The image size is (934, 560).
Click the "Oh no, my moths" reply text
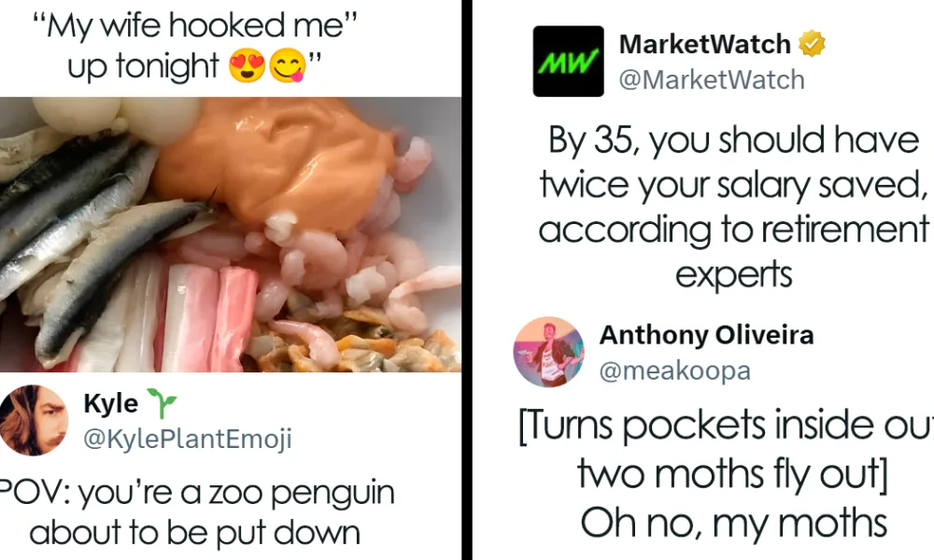point(734,523)
